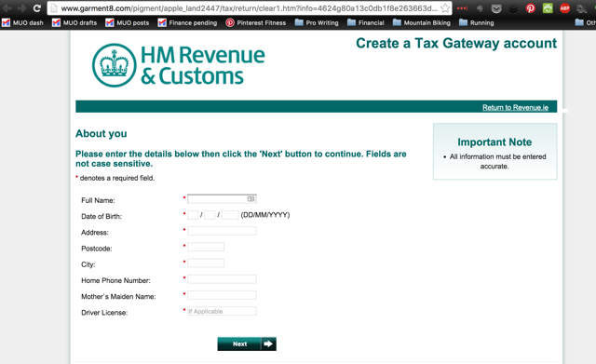Open the MUO posts bookmark
Screen dimensions: 596x364
click(x=128, y=22)
